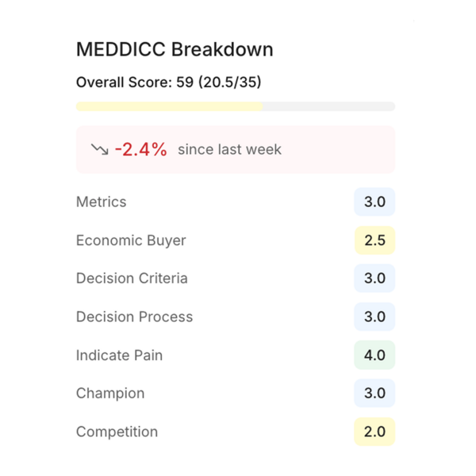This screenshot has width=476, height=476.
Task: Click the -2.4% change percentage
Action: coord(140,149)
